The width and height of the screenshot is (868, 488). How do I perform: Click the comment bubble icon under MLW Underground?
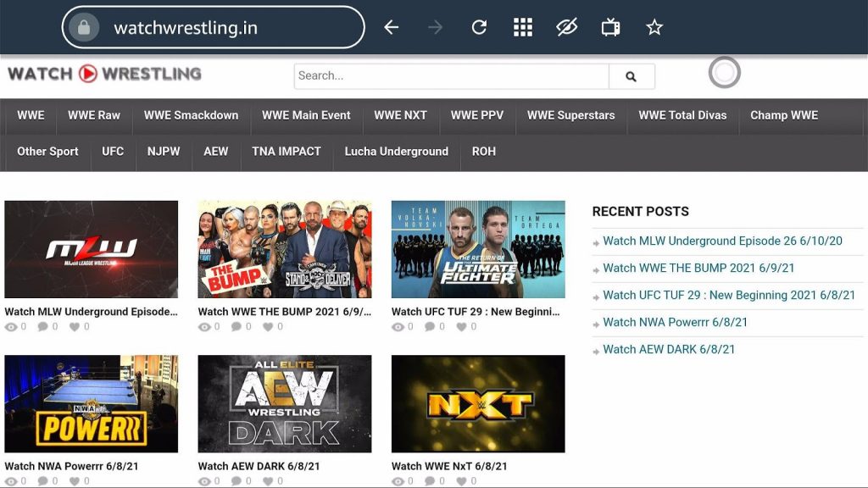(x=42, y=327)
